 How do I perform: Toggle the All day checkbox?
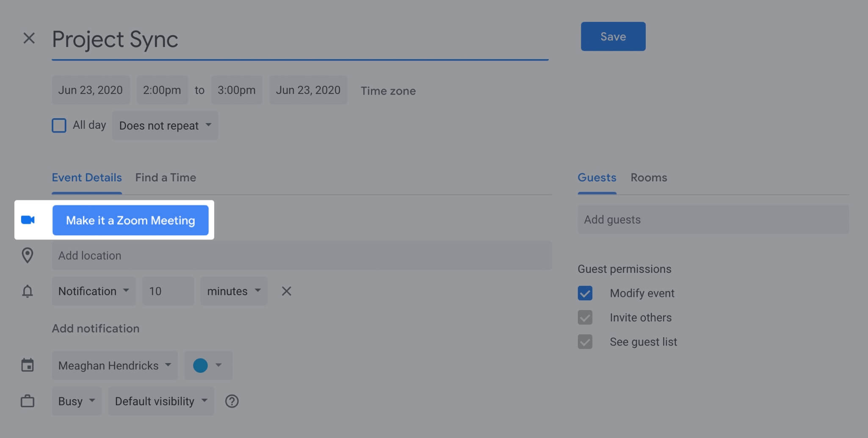click(x=59, y=125)
